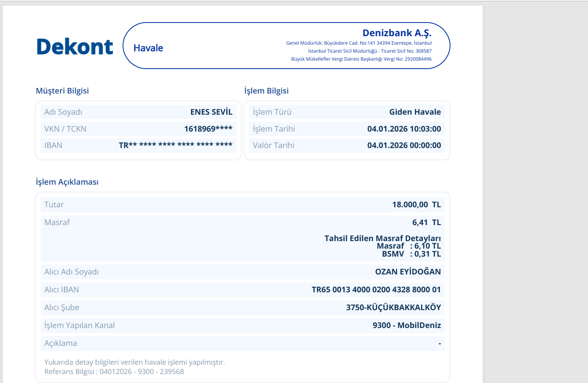
Task: Click recipient name OZAN EYİDOĞAN
Action: (x=408, y=272)
